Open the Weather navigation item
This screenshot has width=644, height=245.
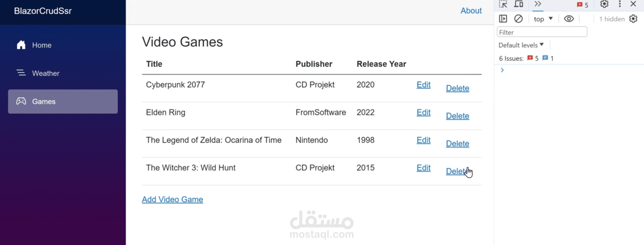click(x=46, y=73)
